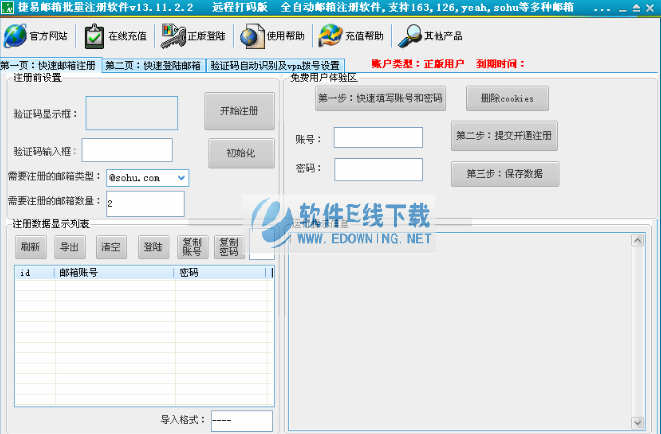
Task: Open 验证码自动识别及vpn拨号设置 tab
Action: (x=274, y=65)
